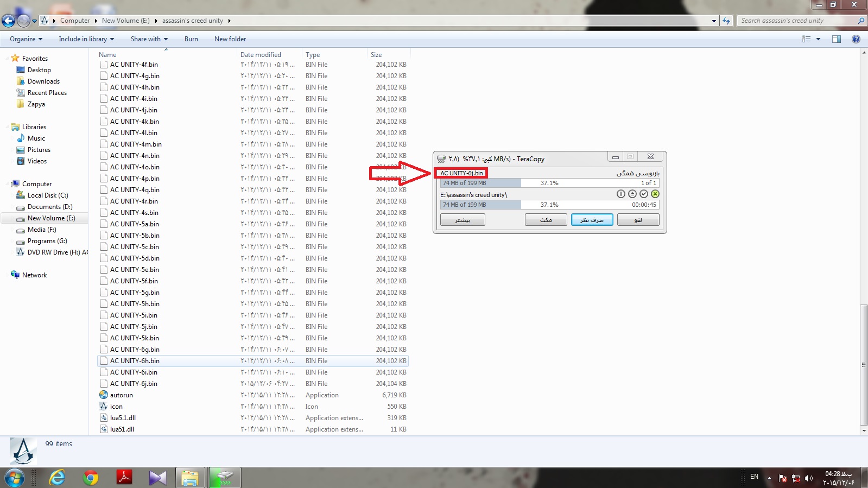868x488 pixels.
Task: Click the volume speaker tray icon
Action: tap(809, 478)
